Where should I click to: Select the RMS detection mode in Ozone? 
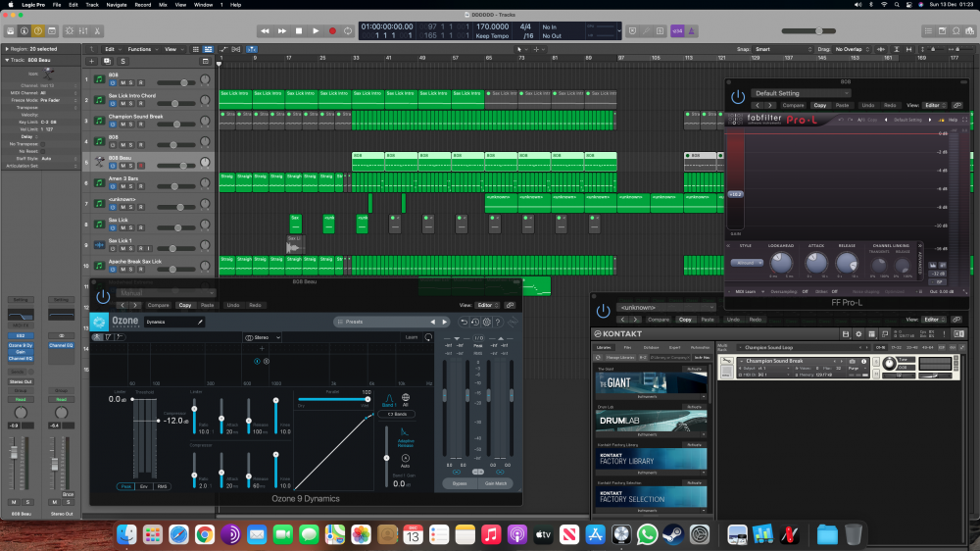pos(162,486)
